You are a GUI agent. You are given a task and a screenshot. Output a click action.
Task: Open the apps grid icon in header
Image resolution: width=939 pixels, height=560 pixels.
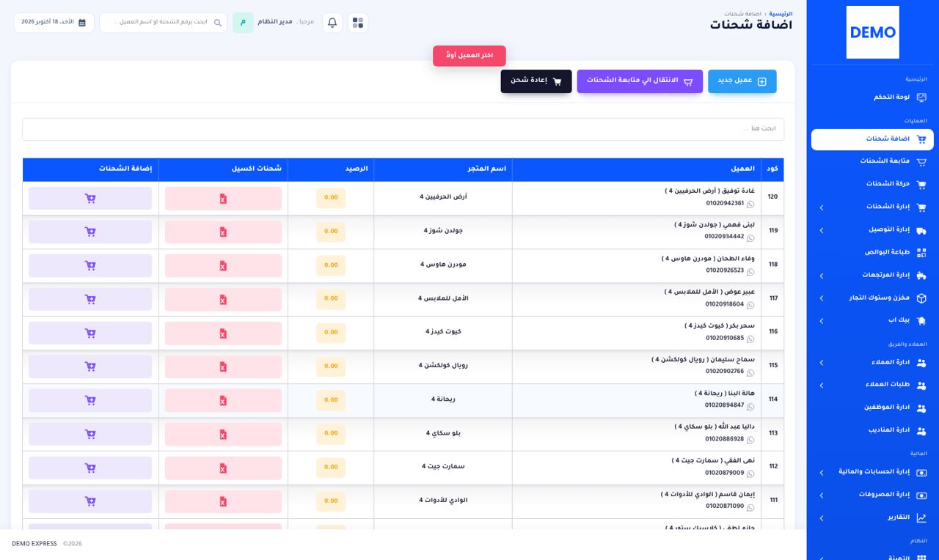[x=357, y=23]
